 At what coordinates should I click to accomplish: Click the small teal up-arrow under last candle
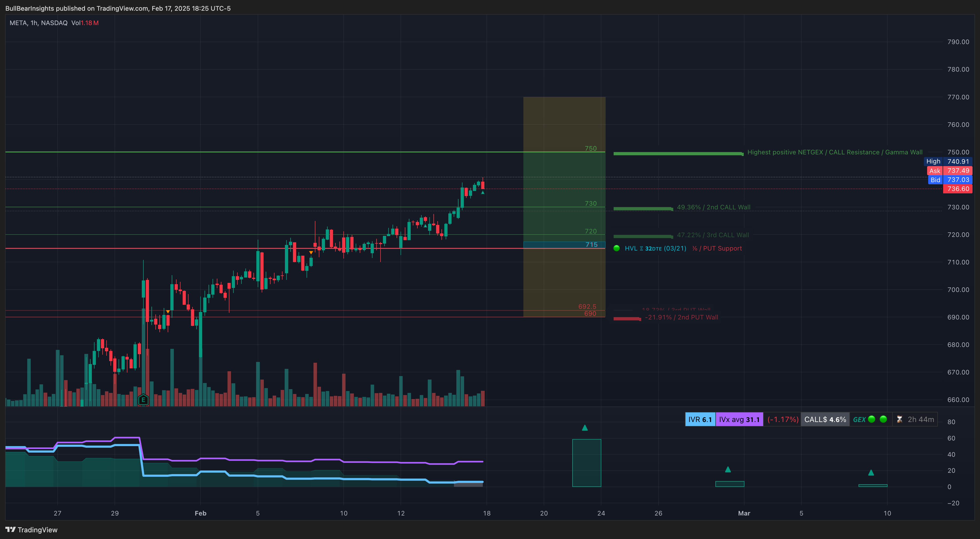coord(483,193)
